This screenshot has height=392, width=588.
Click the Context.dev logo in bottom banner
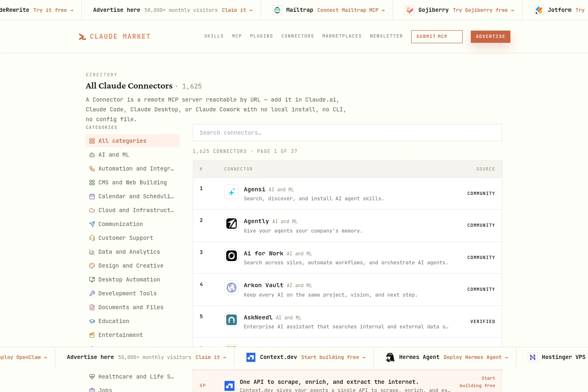click(x=251, y=357)
